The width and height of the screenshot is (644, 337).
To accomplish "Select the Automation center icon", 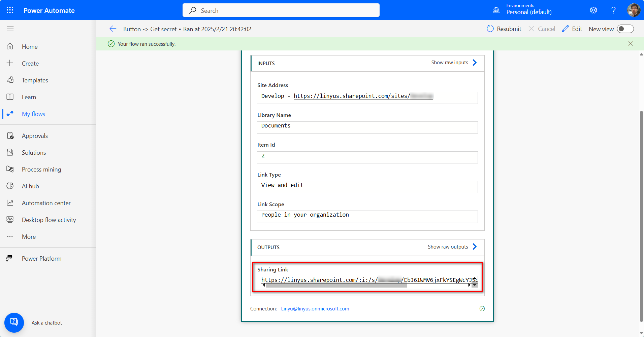I will [10, 203].
